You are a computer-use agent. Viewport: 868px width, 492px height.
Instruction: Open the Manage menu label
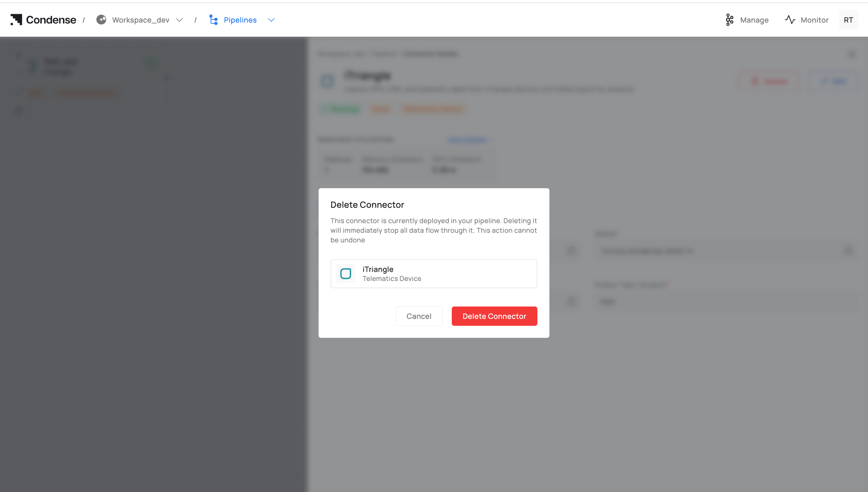pos(754,20)
